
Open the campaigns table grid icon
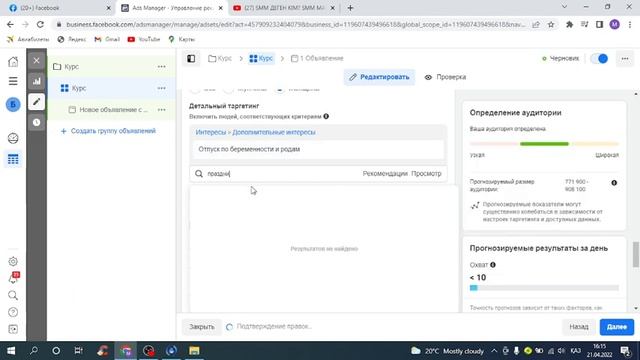(x=13, y=159)
